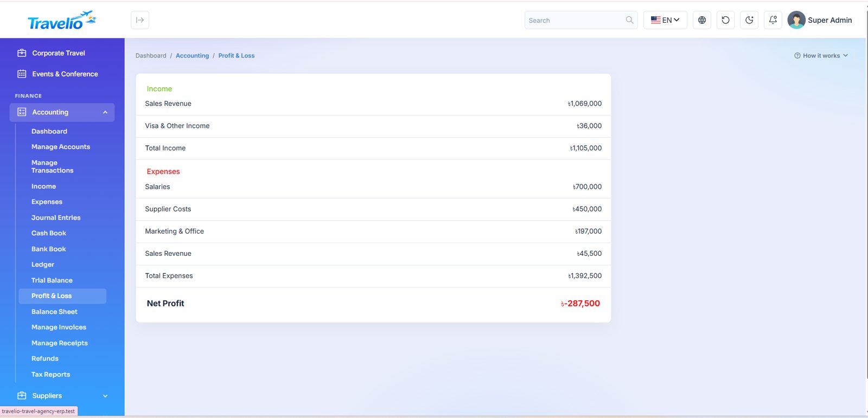This screenshot has width=868, height=418.
Task: Go to Manage Accounts
Action: (x=61, y=147)
